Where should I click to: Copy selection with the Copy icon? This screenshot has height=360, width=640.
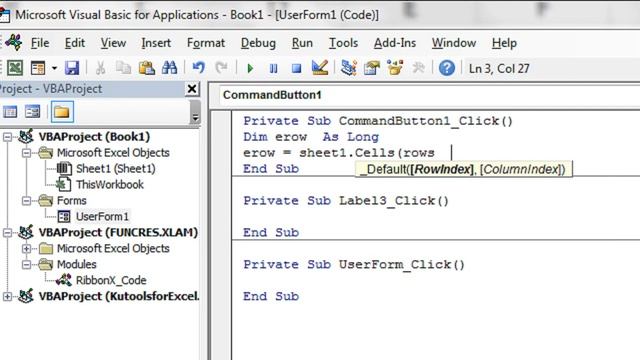coord(123,68)
